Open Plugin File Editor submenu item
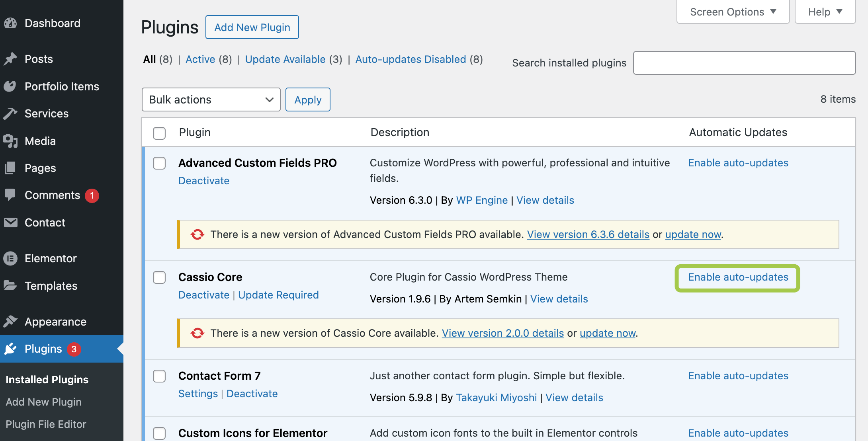 (46, 424)
